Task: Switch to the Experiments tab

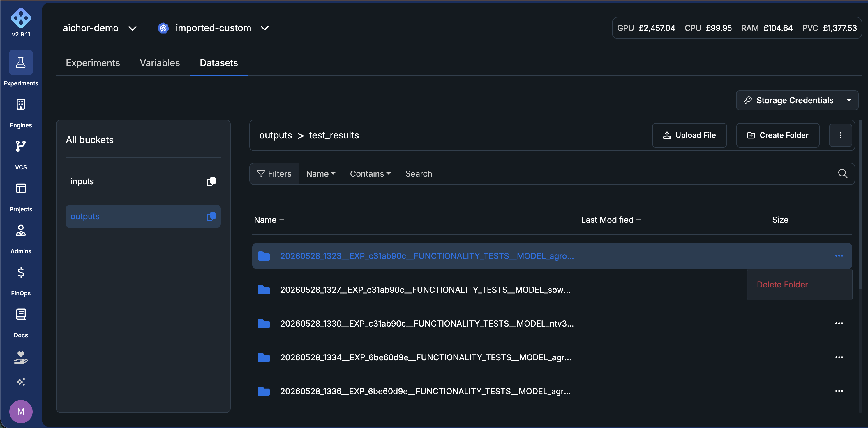Action: click(93, 63)
